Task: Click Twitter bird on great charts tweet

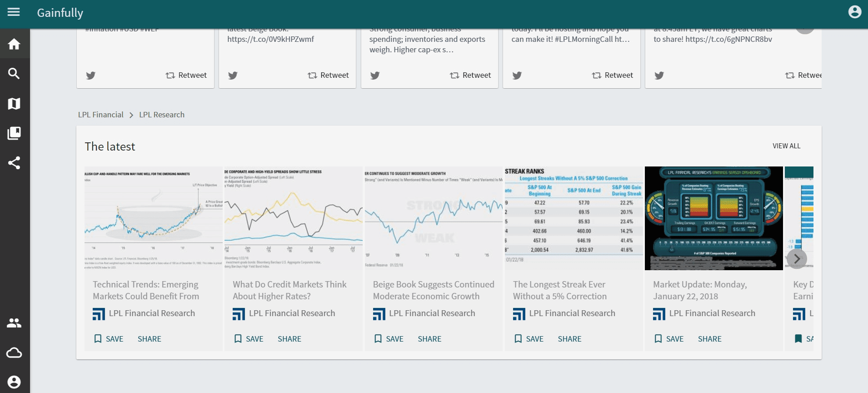Action: pyautogui.click(x=659, y=76)
